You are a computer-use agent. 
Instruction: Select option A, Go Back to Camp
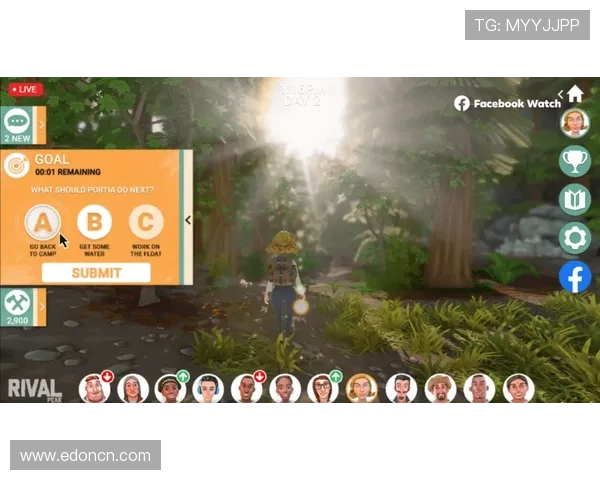[43, 222]
